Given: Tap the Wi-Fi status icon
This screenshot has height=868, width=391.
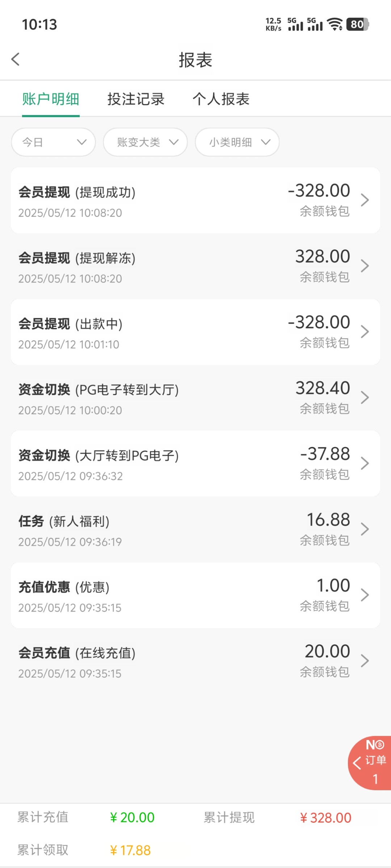Looking at the screenshot, I should pyautogui.click(x=335, y=24).
